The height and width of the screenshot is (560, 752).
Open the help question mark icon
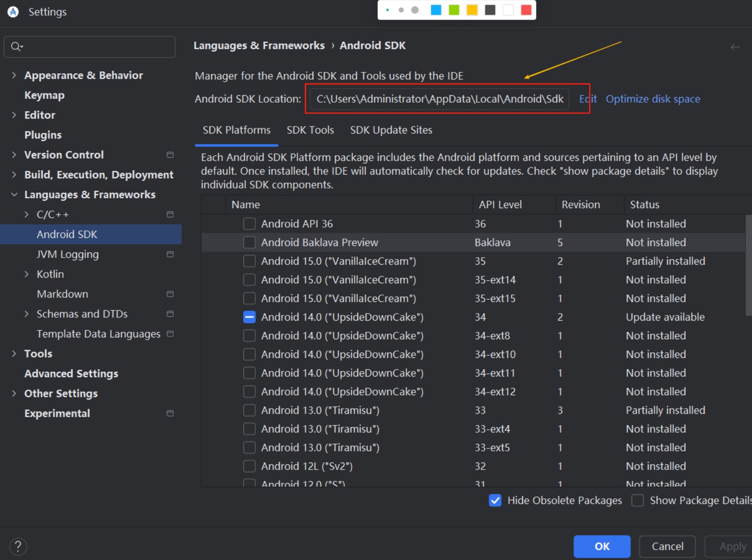[x=18, y=546]
